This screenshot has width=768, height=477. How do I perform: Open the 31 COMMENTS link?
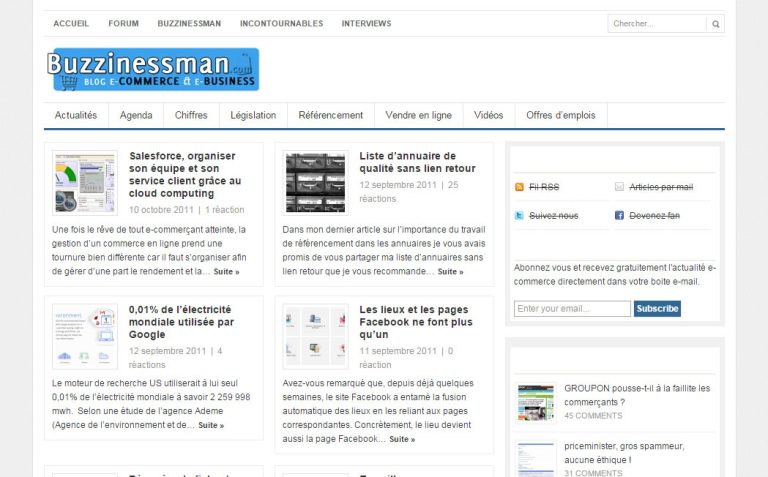(x=593, y=473)
